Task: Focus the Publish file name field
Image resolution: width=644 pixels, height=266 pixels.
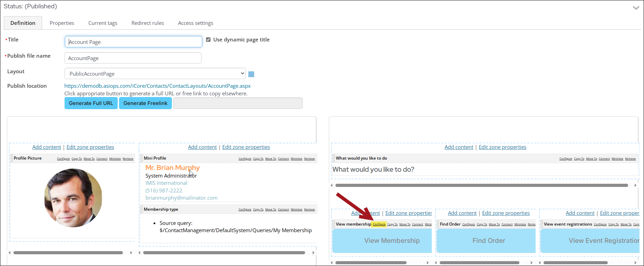Action: pyautogui.click(x=133, y=58)
